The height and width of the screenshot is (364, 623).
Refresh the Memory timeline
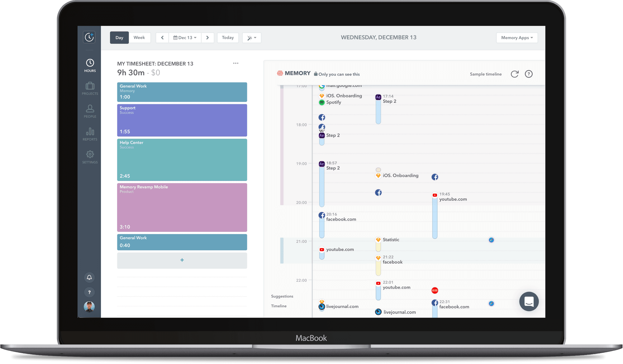click(514, 74)
